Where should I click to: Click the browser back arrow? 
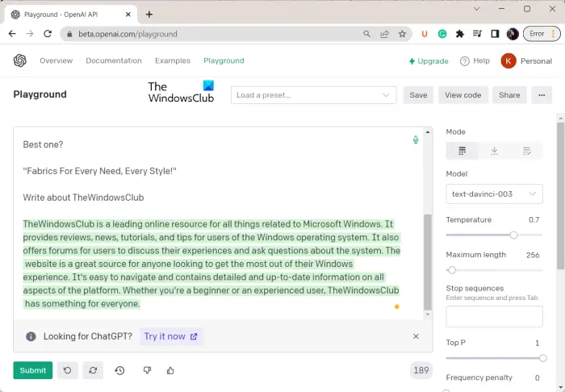pyautogui.click(x=12, y=34)
